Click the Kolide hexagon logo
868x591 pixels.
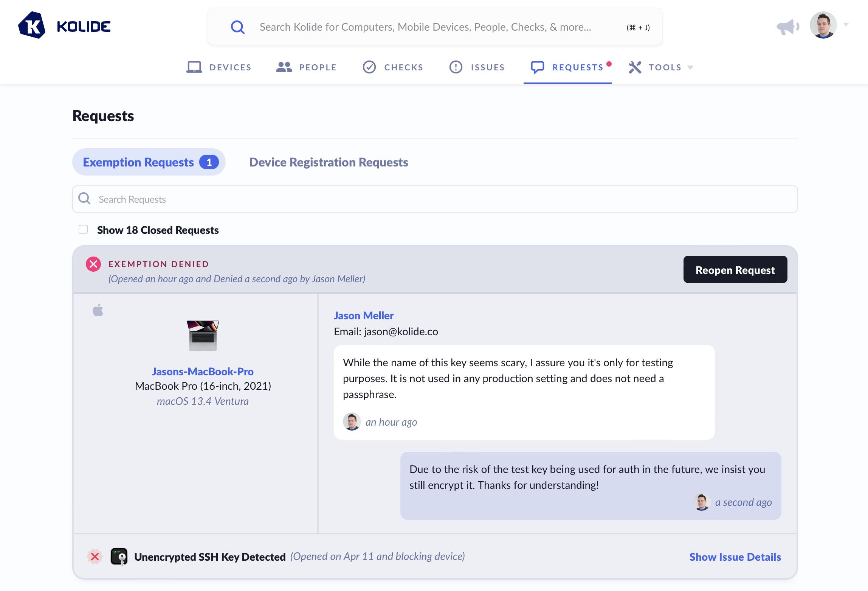tap(32, 26)
